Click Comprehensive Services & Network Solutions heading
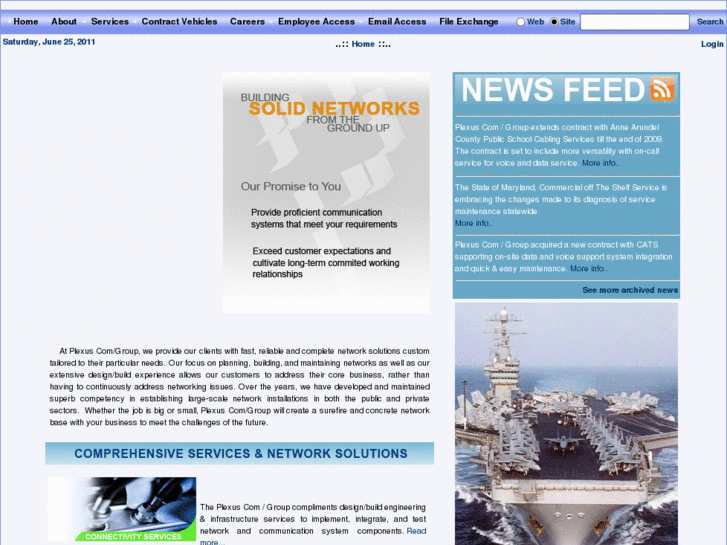The image size is (727, 545). pos(240,454)
